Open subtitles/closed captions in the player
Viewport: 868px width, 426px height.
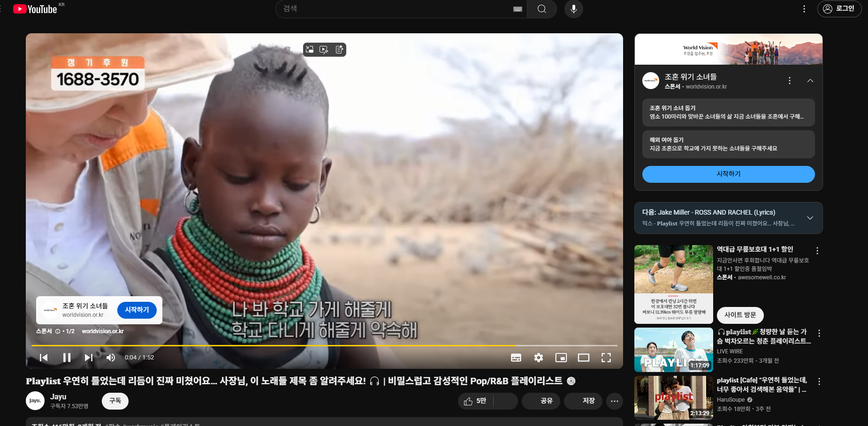tap(516, 357)
